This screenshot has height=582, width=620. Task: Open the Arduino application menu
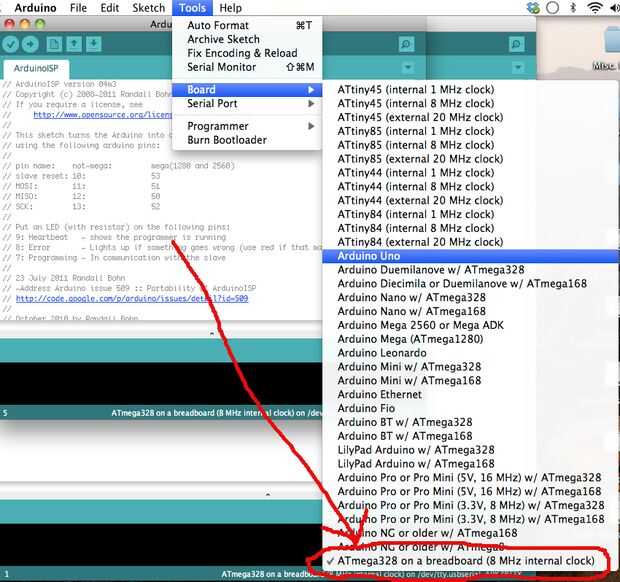pos(35,8)
